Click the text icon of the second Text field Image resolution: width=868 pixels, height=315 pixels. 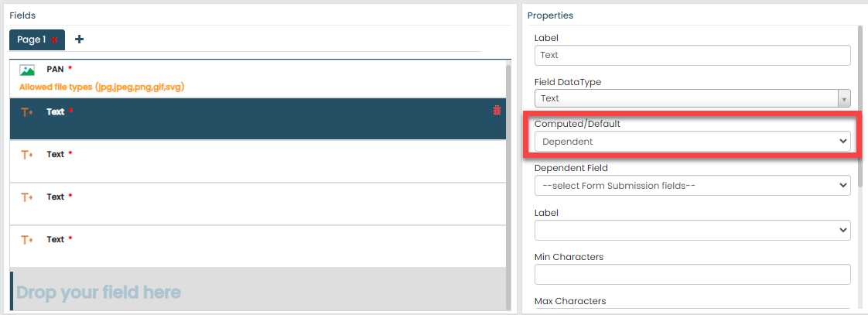[x=27, y=155]
